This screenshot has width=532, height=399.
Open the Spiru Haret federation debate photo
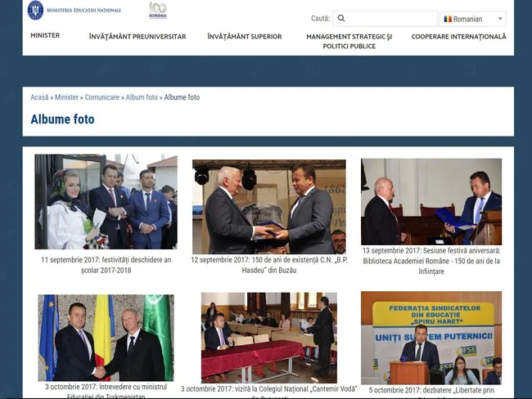431,338
